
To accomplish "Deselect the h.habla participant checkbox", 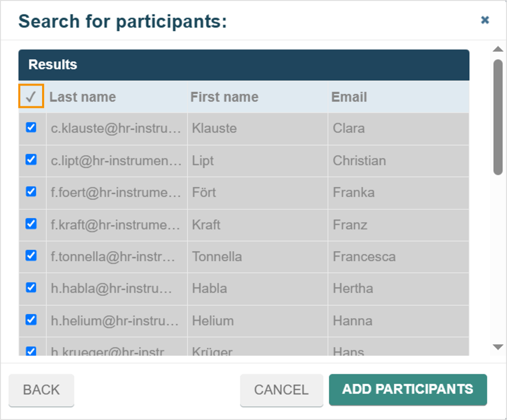I will pos(31,287).
